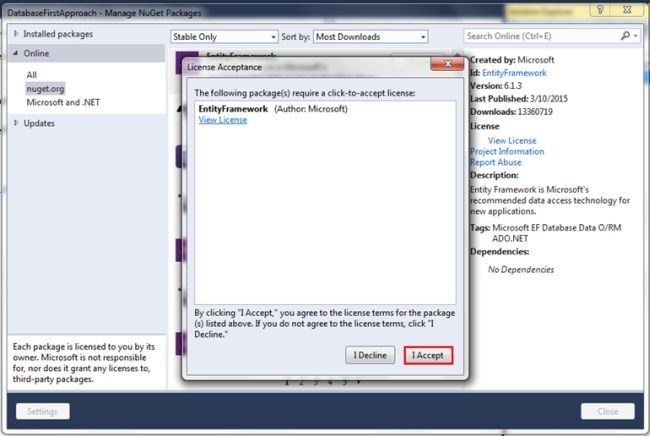This screenshot has width=650, height=436.
Task: Click the help question mark icon
Action: point(600,10)
